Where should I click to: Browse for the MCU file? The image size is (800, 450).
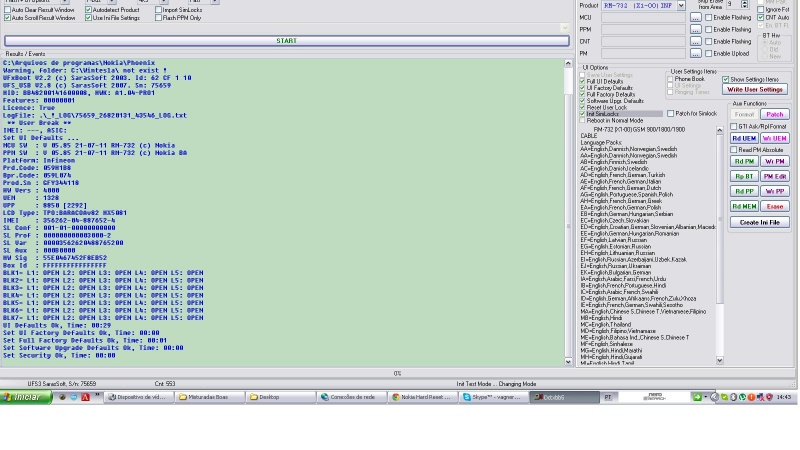[x=695, y=17]
